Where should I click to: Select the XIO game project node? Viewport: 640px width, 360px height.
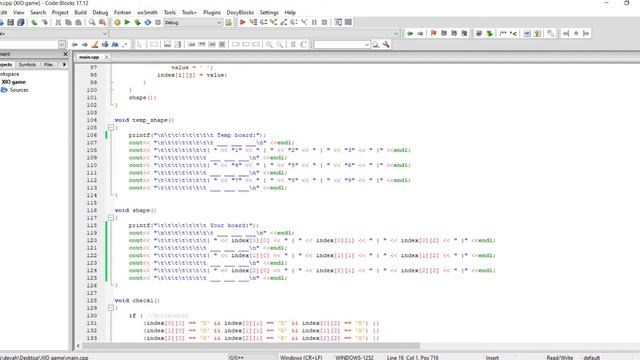tap(13, 82)
